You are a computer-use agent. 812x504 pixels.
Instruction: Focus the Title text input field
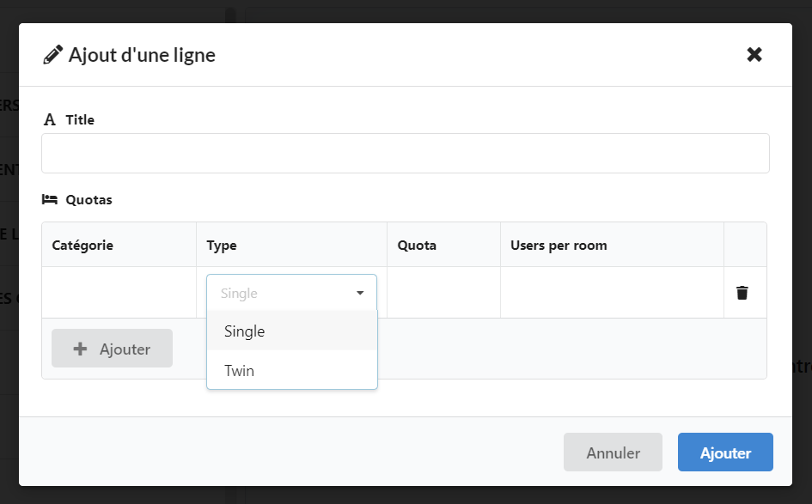point(405,154)
